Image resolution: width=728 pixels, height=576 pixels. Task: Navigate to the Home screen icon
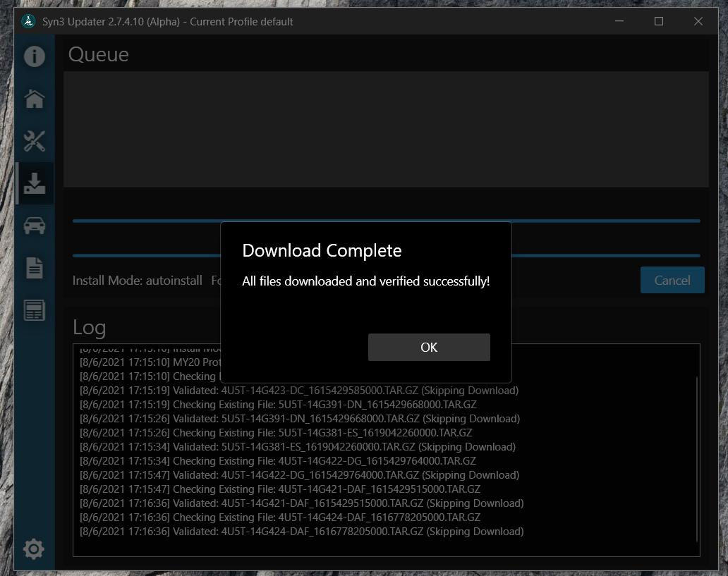point(34,99)
